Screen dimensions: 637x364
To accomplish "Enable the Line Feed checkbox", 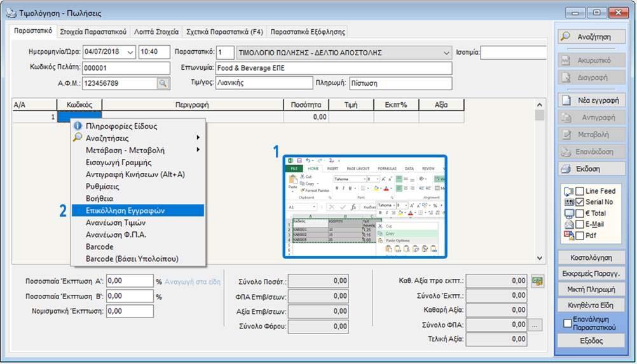I will [580, 191].
